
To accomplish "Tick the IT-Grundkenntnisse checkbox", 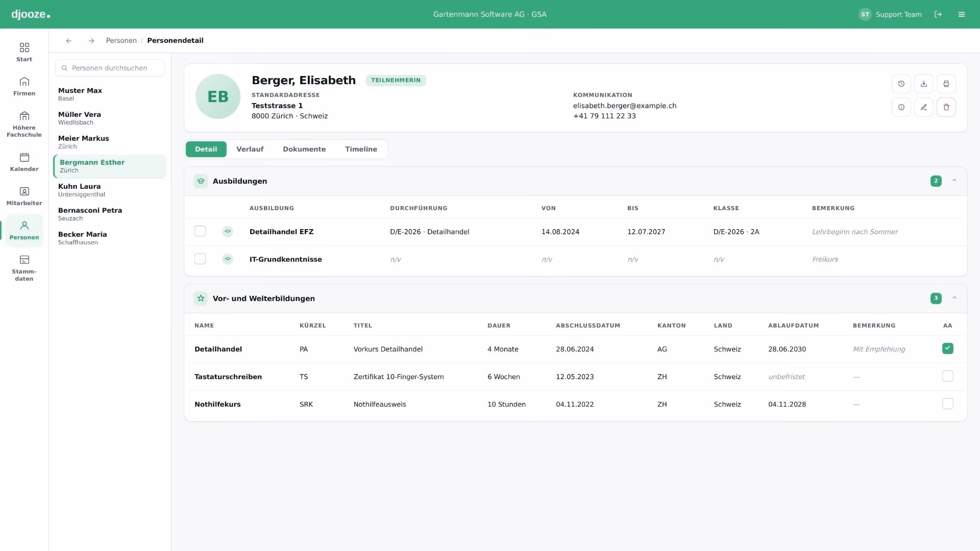I will click(200, 259).
